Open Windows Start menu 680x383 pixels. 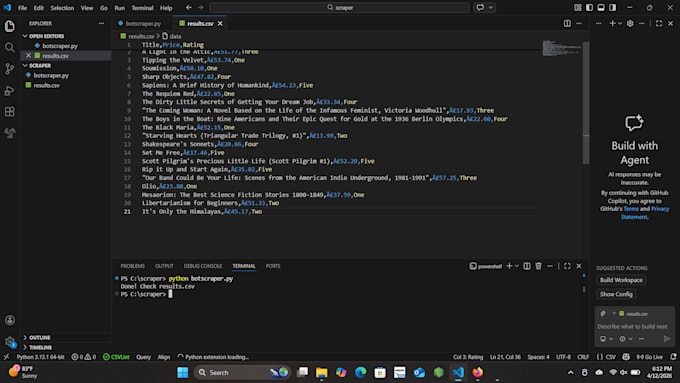pyautogui.click(x=183, y=372)
